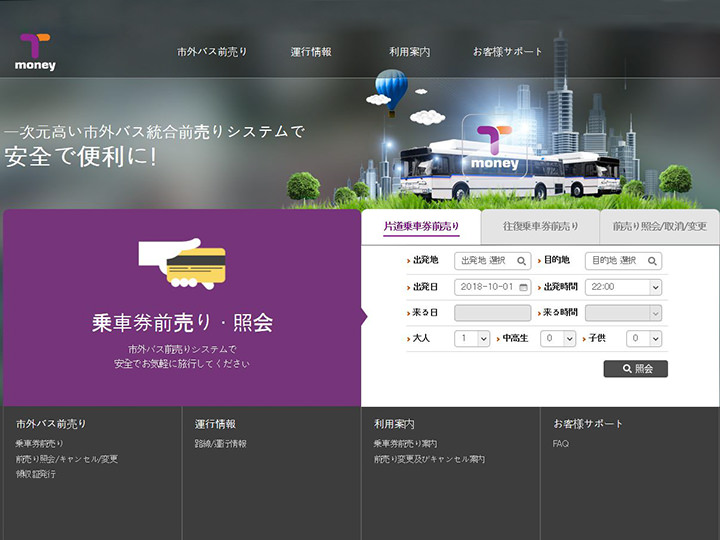Click the magnifier icon in 出発地 field

click(x=521, y=261)
